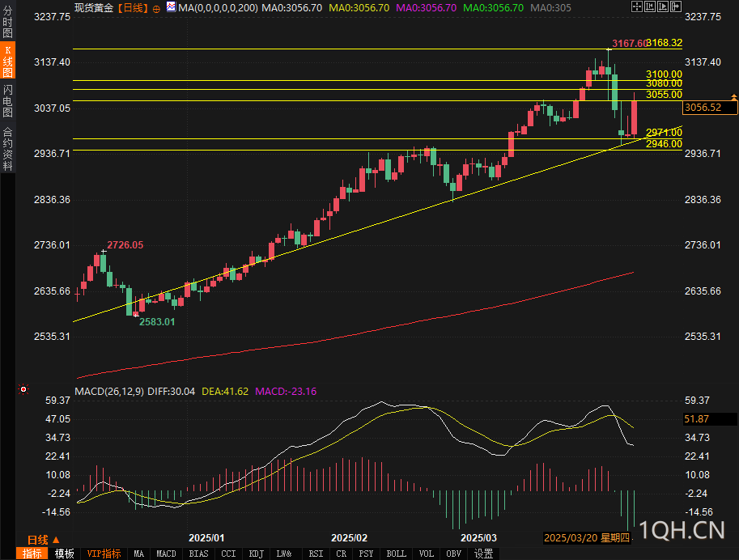The height and width of the screenshot is (560, 739).
Task: Click the 1QH.CN watermark link
Action: (682, 530)
